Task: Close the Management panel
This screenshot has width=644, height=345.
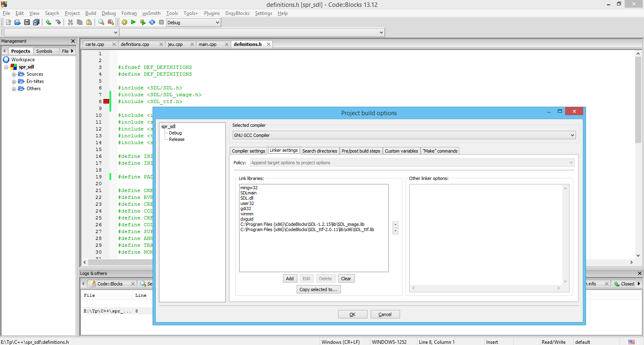Action: [x=73, y=41]
